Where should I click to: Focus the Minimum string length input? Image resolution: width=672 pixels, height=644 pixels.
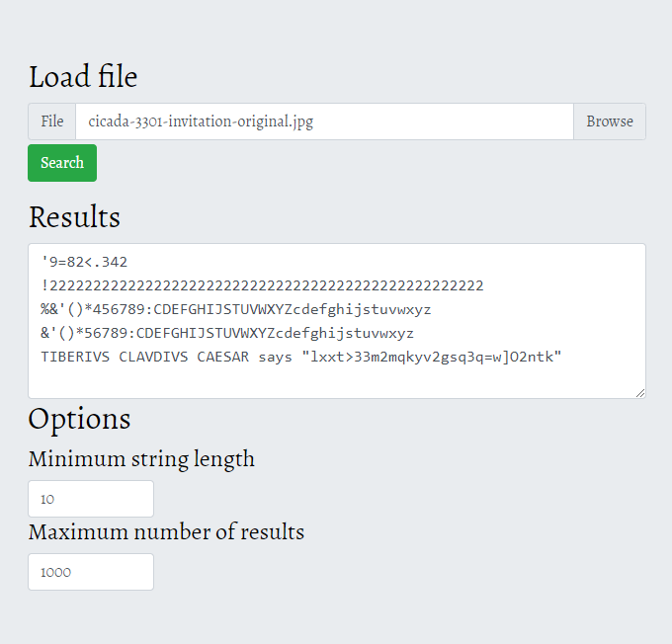click(91, 499)
